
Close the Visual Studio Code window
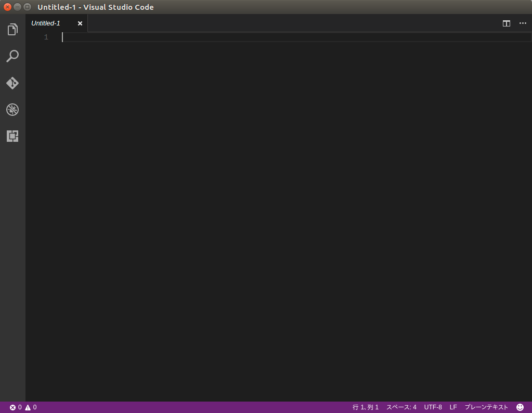(x=7, y=7)
